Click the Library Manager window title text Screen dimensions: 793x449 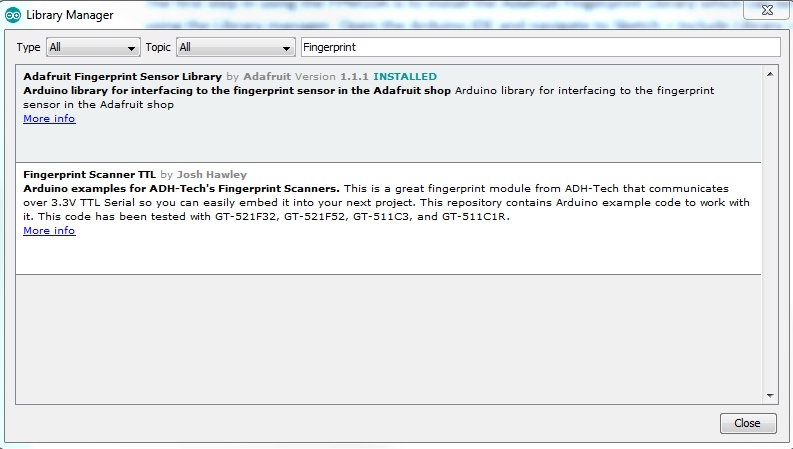[70, 15]
